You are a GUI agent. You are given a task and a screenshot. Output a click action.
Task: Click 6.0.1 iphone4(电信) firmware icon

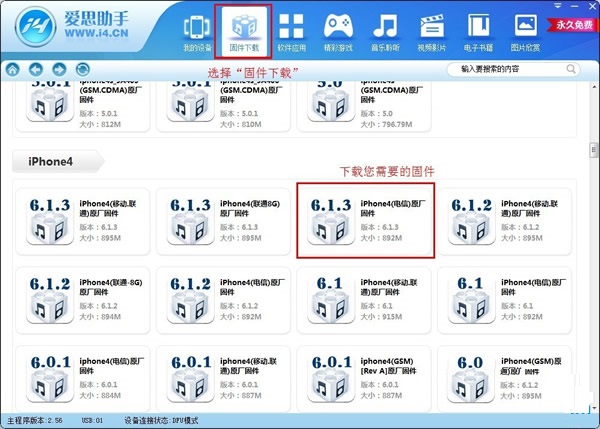(50, 379)
